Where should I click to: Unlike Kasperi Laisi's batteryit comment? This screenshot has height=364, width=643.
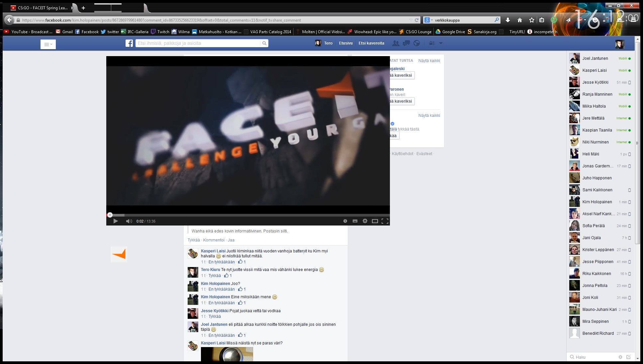(222, 262)
